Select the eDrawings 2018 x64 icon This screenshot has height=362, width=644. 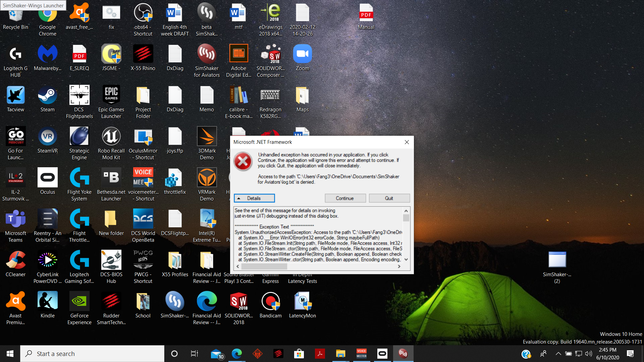[x=270, y=20]
